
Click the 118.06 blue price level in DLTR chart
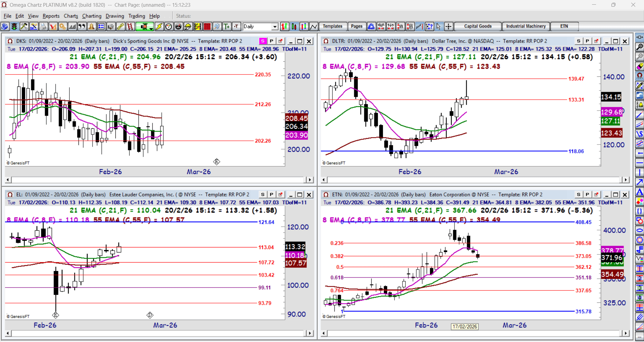[576, 151]
